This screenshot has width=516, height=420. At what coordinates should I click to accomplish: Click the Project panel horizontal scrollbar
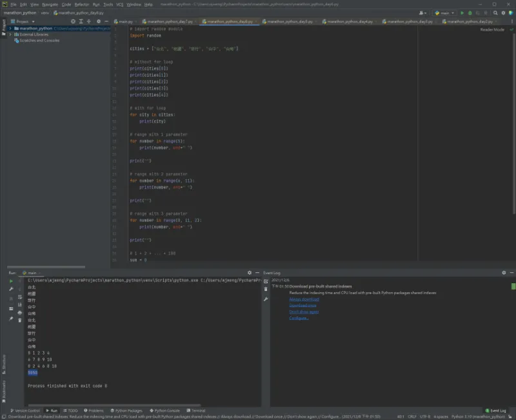tap(46, 267)
